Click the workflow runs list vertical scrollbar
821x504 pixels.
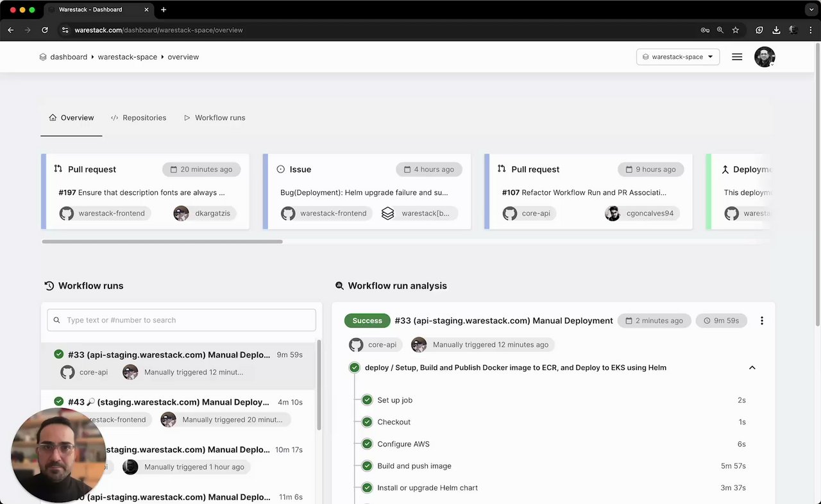point(319,385)
